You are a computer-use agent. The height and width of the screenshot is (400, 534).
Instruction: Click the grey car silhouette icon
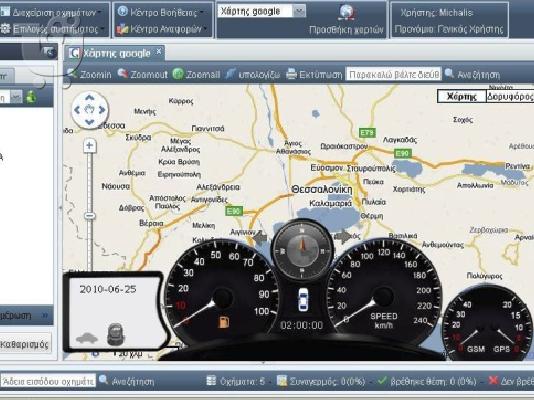point(87,338)
